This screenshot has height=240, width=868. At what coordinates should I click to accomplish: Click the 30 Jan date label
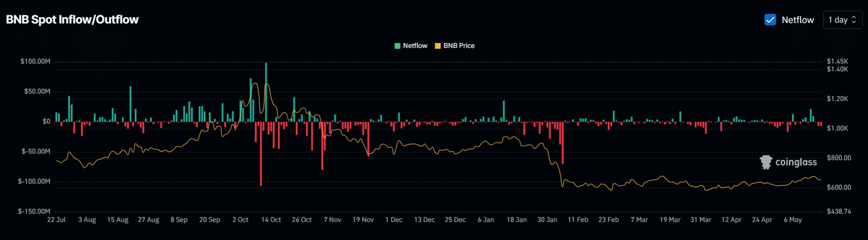[547, 220]
